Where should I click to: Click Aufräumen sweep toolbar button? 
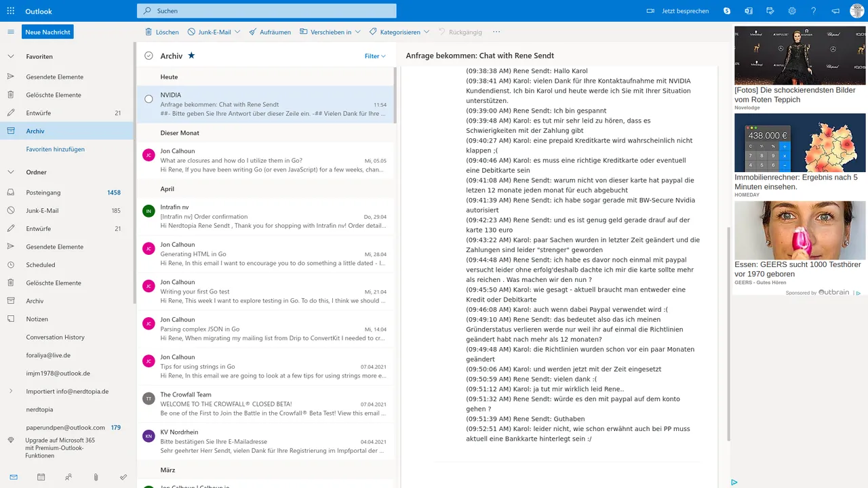270,32
